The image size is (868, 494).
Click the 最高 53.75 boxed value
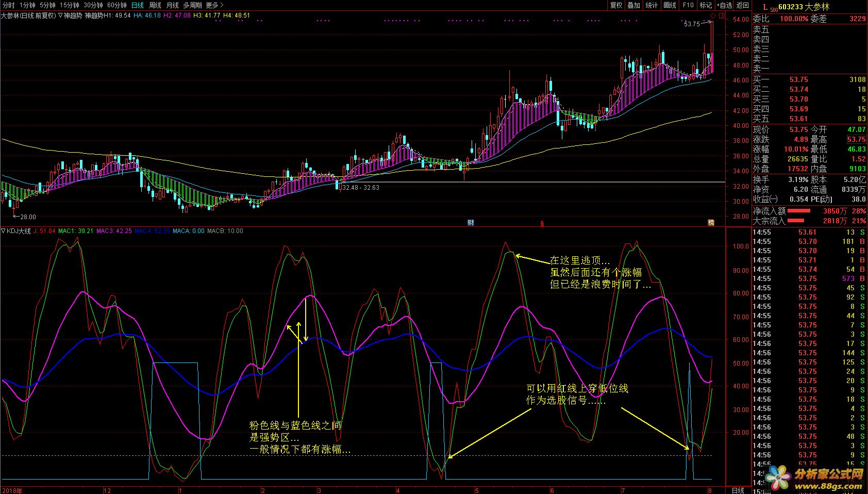(x=856, y=139)
